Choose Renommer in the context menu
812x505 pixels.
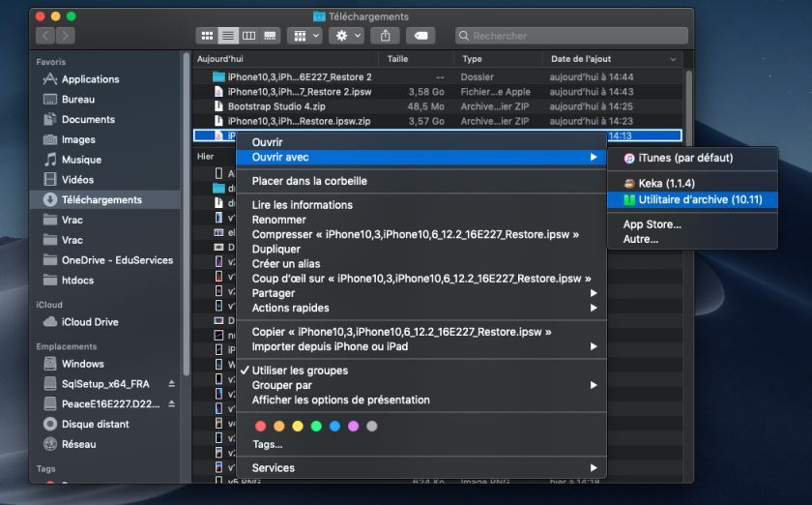coord(421,220)
